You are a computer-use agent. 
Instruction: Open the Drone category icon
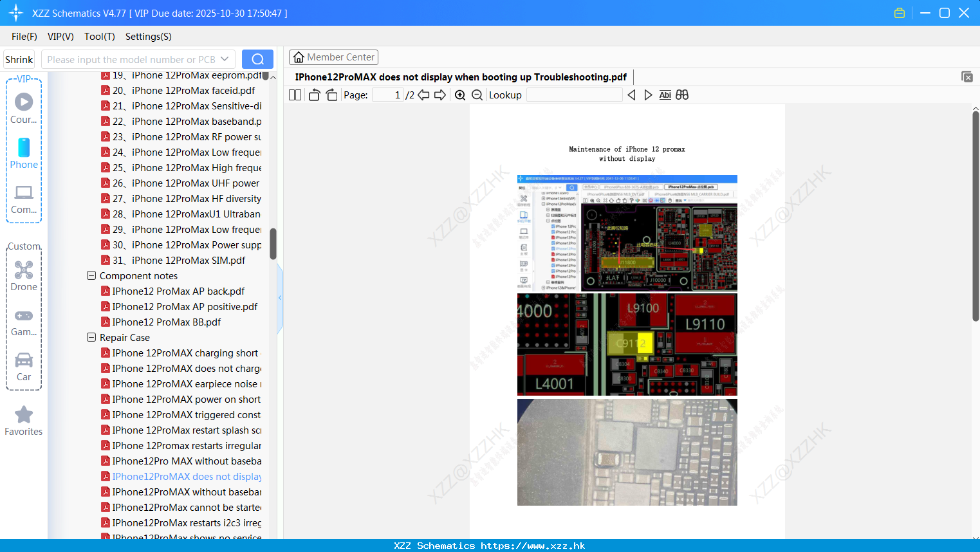pos(24,275)
